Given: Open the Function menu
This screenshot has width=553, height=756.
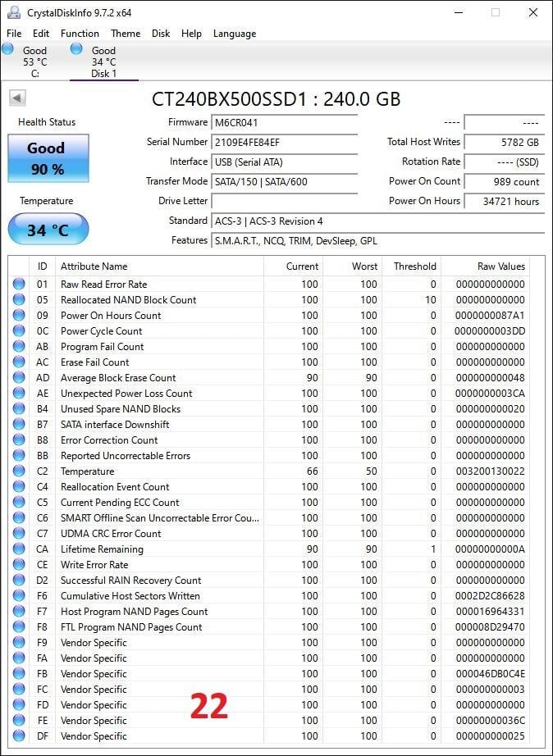Looking at the screenshot, I should pos(80,34).
